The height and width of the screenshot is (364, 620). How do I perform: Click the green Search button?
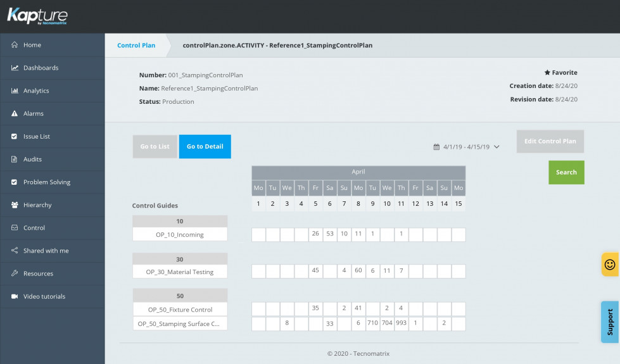(x=566, y=172)
